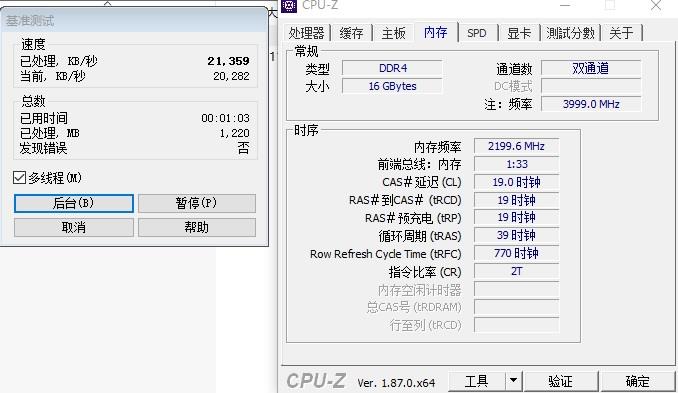Click the 00:01:03 elapsed time value
This screenshot has height=393, width=678.
click(x=225, y=118)
